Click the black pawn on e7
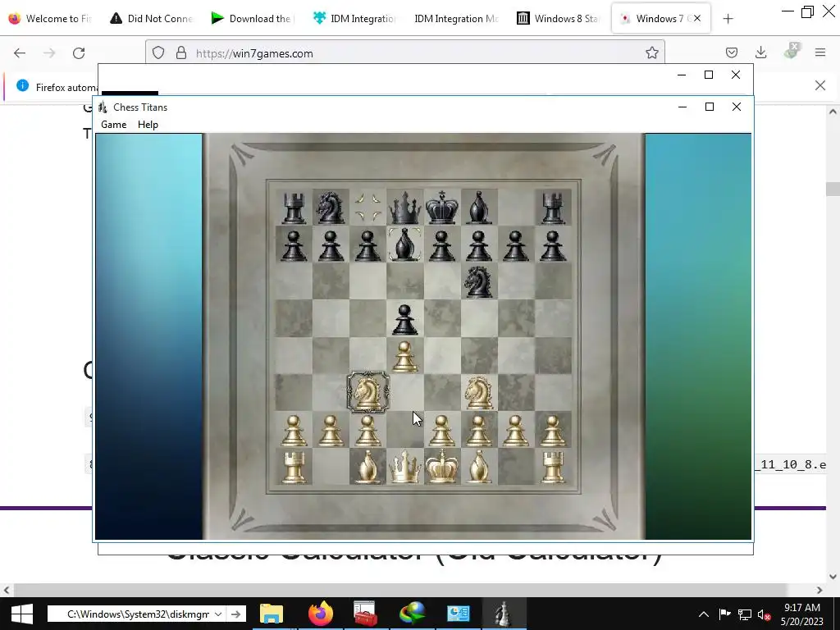The image size is (840, 630). point(442,244)
